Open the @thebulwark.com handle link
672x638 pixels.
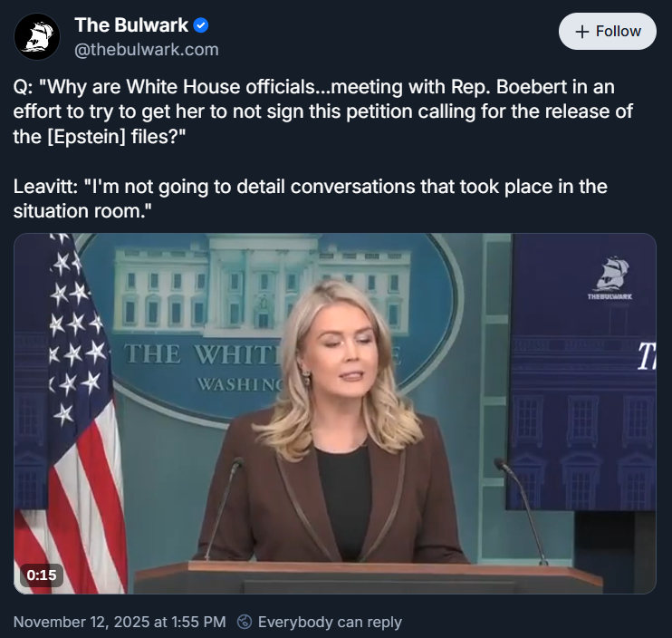tap(147, 49)
